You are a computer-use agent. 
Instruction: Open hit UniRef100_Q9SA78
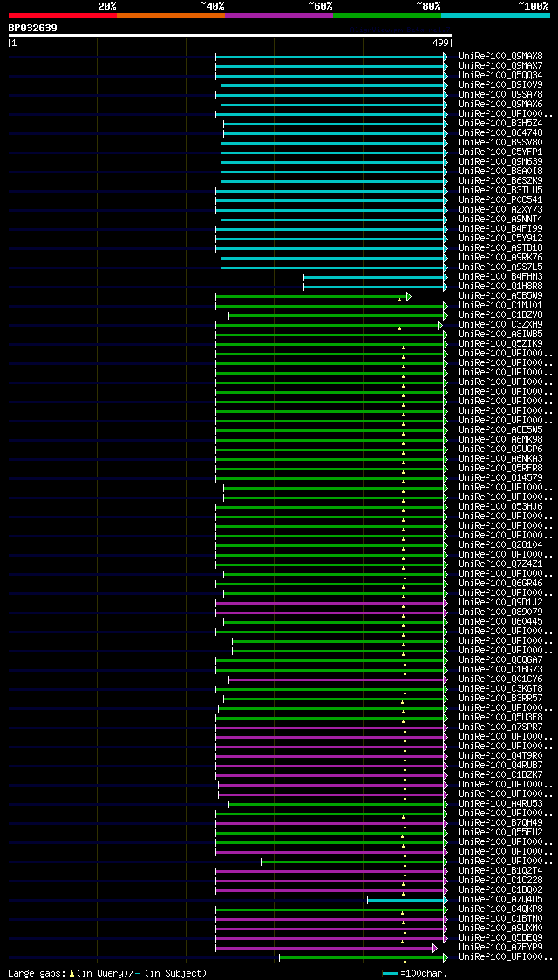500,94
